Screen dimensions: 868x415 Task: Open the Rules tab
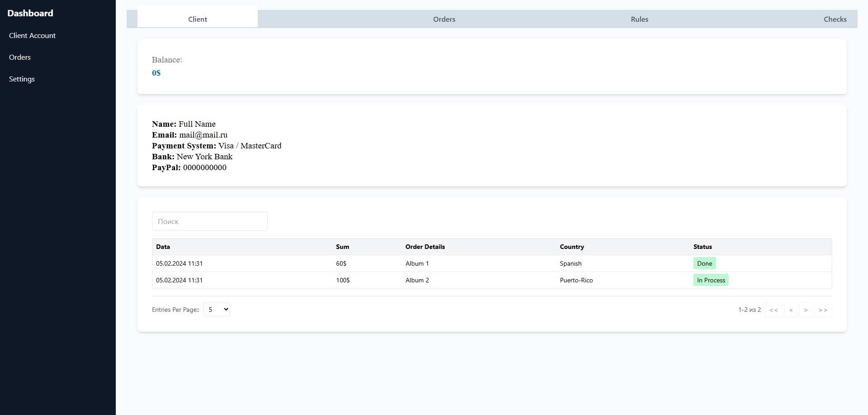click(639, 19)
